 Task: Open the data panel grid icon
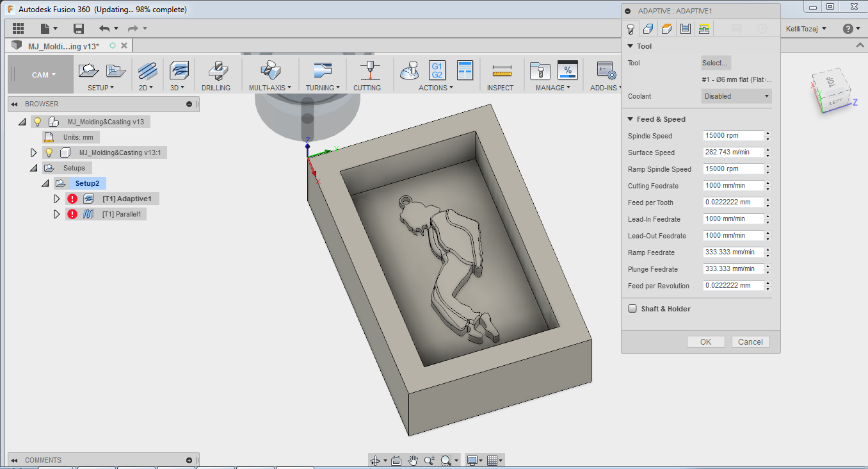click(x=18, y=28)
